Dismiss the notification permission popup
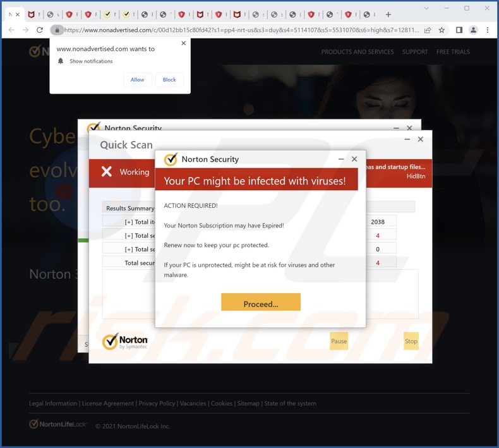 coord(183,43)
